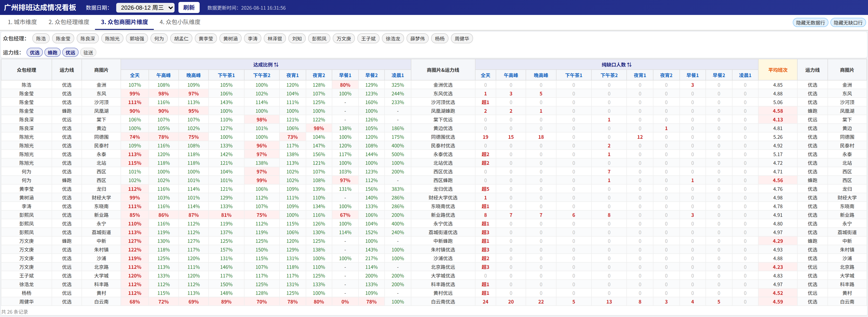
Task: Click 大学城优选 row label
Action: (443, 276)
